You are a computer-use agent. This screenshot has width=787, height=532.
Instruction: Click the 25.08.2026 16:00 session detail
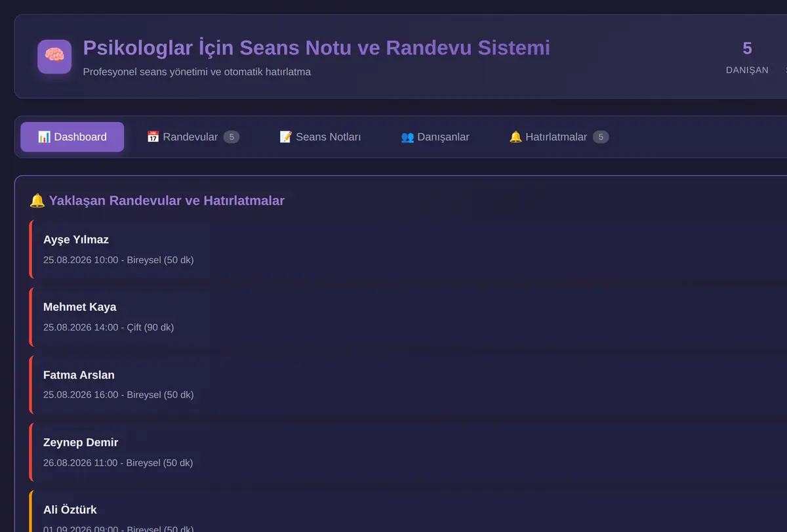coord(118,395)
